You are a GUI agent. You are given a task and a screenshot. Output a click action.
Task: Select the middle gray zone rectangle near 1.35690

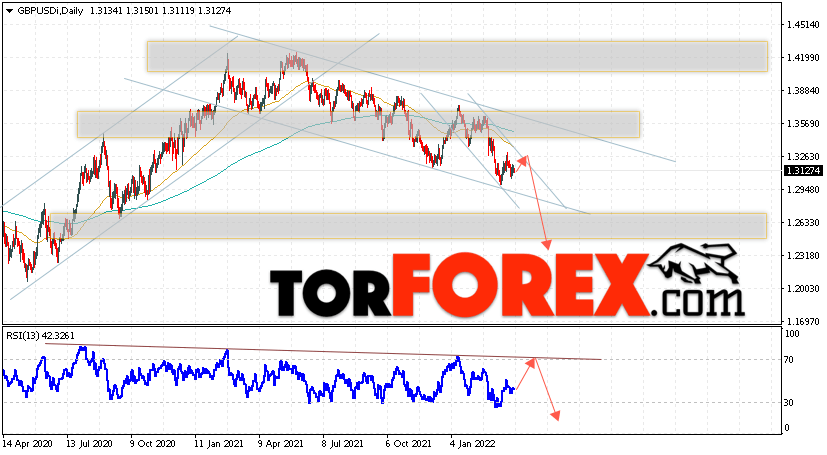point(358,124)
